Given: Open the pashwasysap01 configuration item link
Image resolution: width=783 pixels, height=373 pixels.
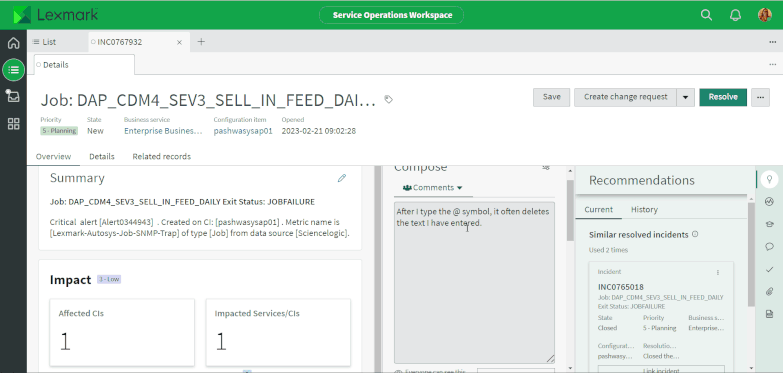Looking at the screenshot, I should 243,131.
